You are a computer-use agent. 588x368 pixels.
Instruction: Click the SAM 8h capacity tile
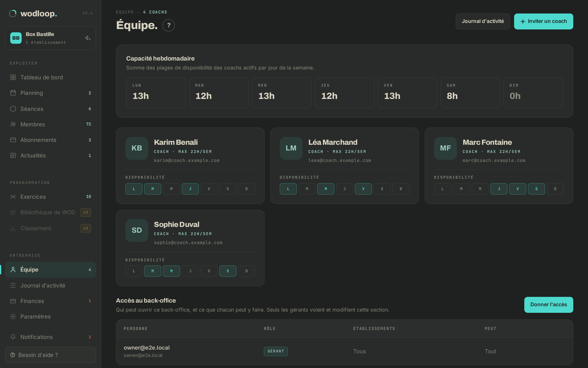click(470, 93)
